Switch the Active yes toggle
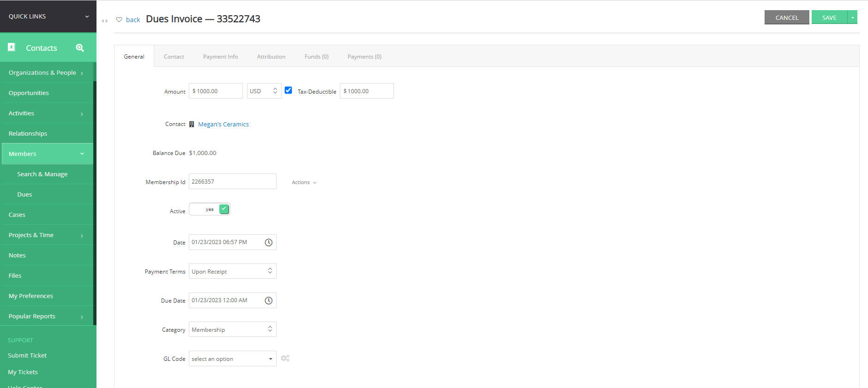 coord(210,209)
